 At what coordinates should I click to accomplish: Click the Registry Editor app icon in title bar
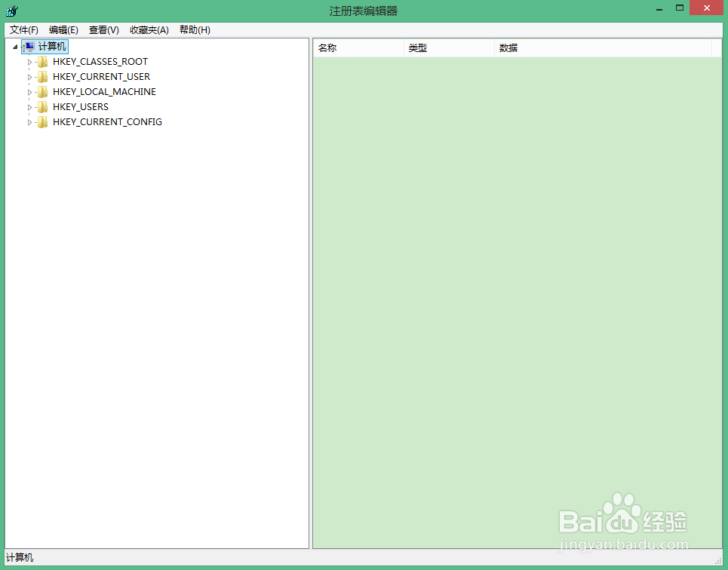coord(12,11)
